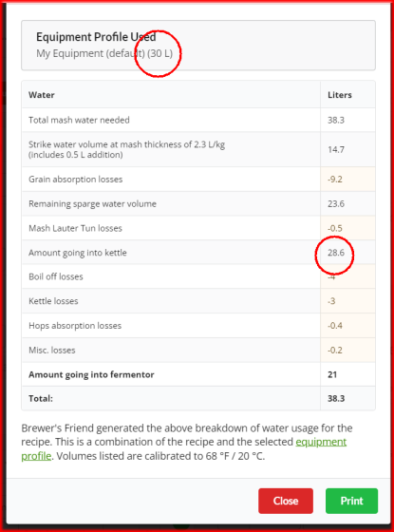Image resolution: width=394 pixels, height=532 pixels.
Task: Click the 14.7 strike water value
Action: [x=336, y=150]
